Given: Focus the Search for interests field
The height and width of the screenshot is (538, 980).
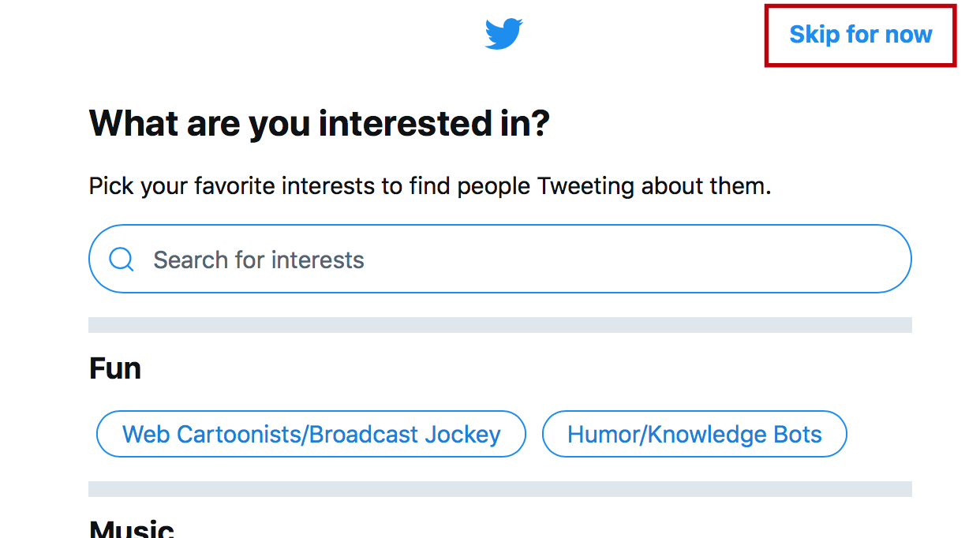Looking at the screenshot, I should (500, 259).
